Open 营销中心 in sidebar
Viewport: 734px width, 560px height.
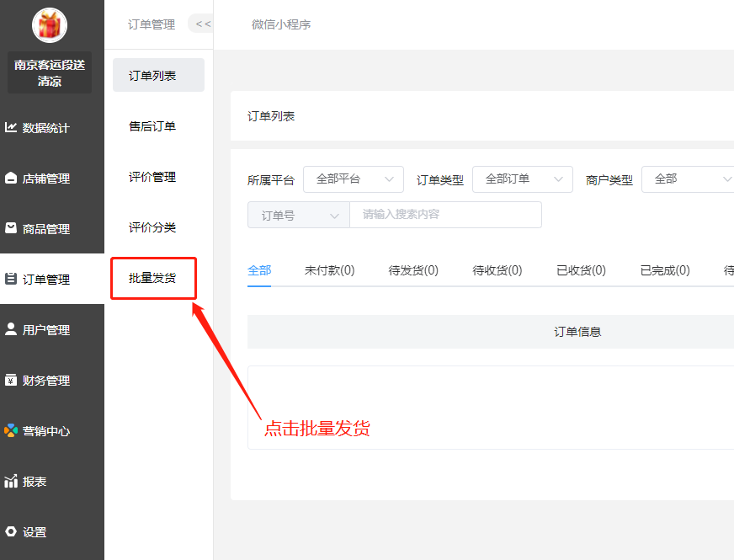click(52, 431)
